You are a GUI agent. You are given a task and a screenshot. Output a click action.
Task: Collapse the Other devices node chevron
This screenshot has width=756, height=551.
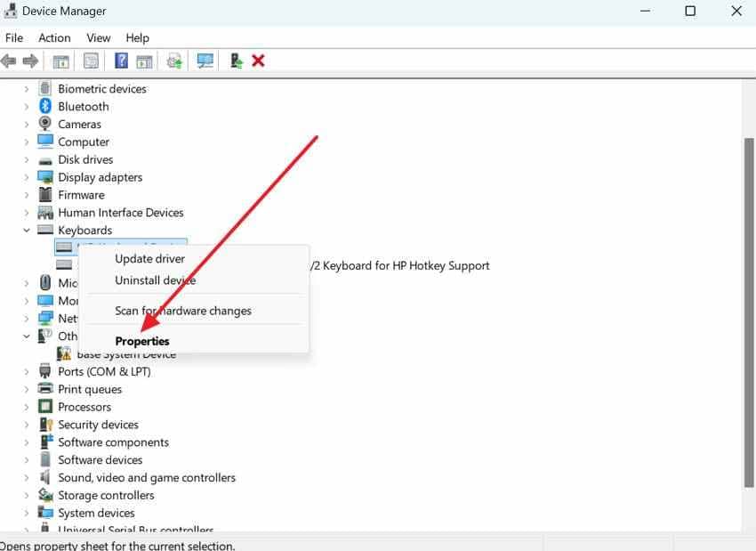point(27,336)
